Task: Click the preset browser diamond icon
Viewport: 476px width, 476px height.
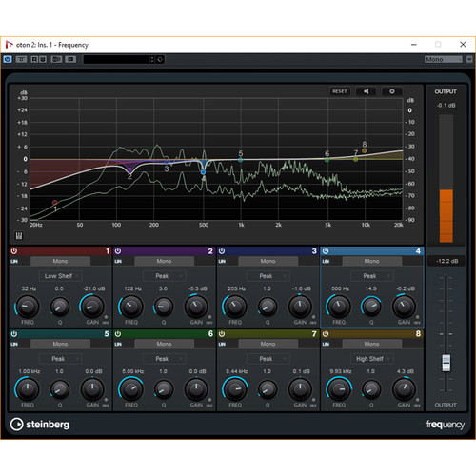Action: click(x=160, y=59)
